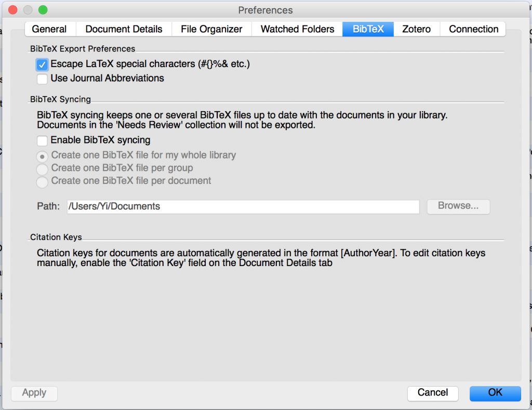Click the active BibTeX tab
This screenshot has width=532, height=410.
[x=368, y=29]
